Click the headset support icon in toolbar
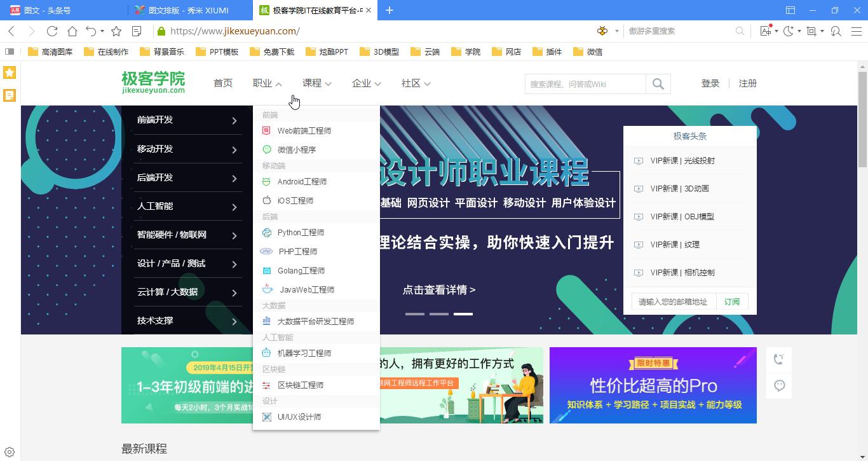This screenshot has height=461, width=868. (x=836, y=31)
